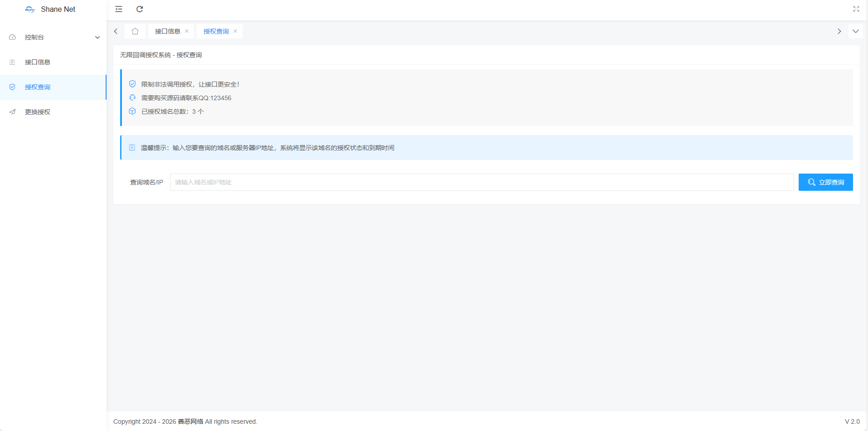The width and height of the screenshot is (868, 431).
Task: Click the Shane Net logo icon
Action: tap(30, 10)
